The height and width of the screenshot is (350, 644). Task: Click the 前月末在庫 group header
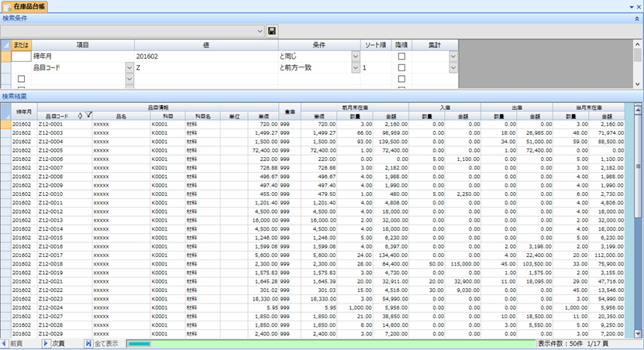click(355, 108)
